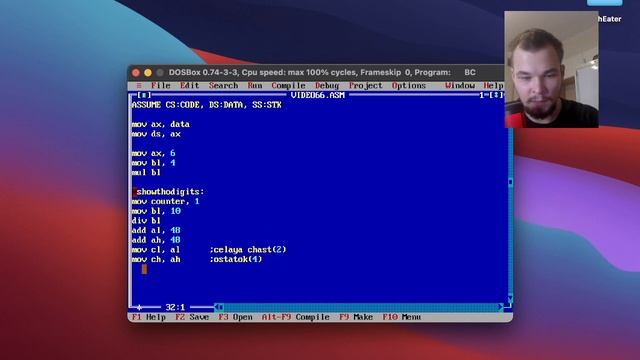Open the File menu

160,86
